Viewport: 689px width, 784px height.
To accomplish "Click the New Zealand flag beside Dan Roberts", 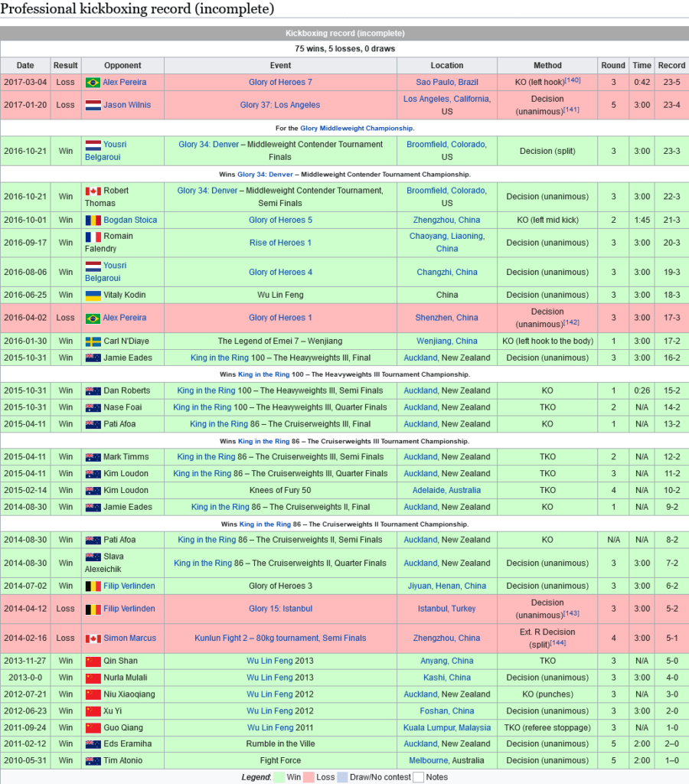I will click(x=93, y=391).
